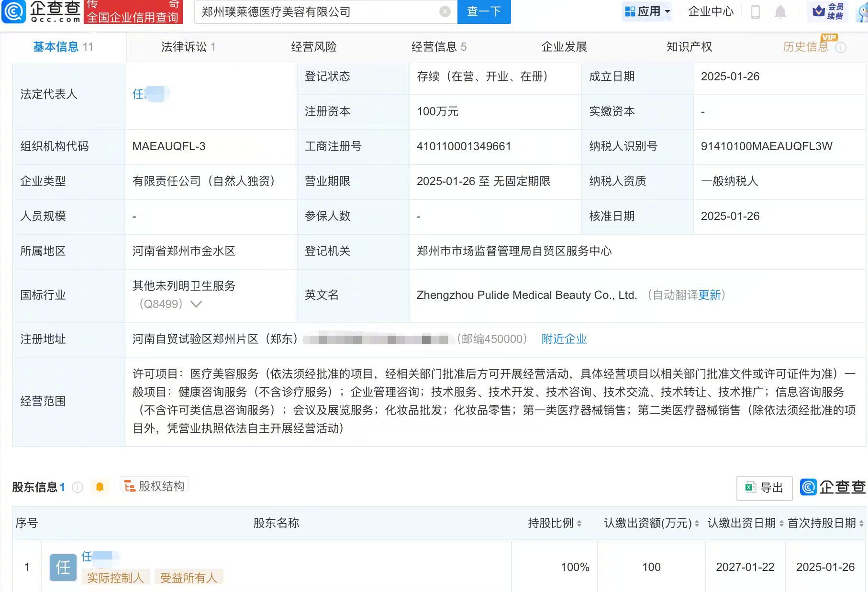The width and height of the screenshot is (868, 592).
Task: Export shareholder data with 导出 button
Action: pyautogui.click(x=764, y=488)
